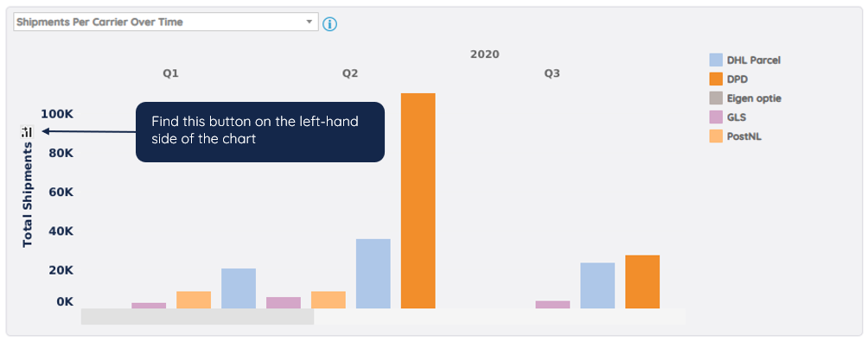Click the Q1 column header

click(170, 73)
